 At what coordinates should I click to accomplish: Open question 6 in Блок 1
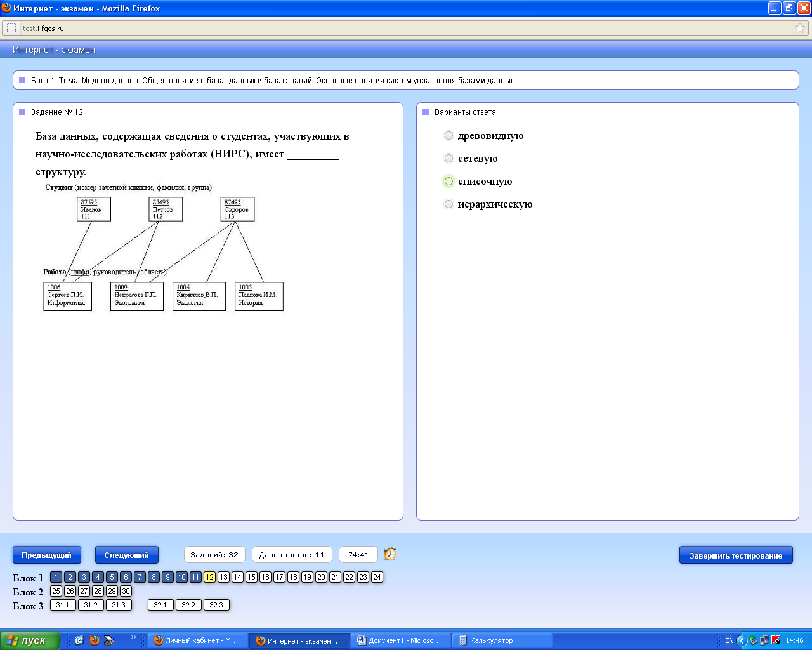[x=126, y=577]
